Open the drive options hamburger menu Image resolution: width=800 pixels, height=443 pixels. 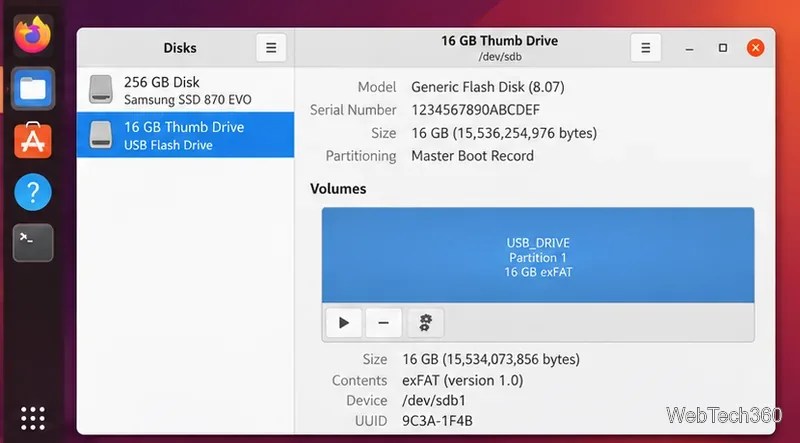coord(645,48)
